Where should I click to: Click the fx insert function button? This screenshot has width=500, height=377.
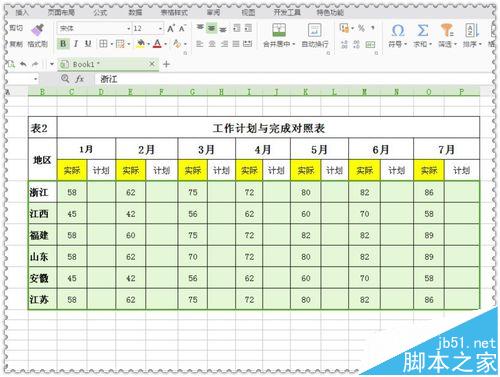tap(79, 79)
